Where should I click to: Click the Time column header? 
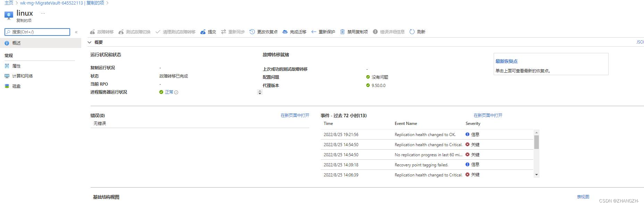coord(328,124)
